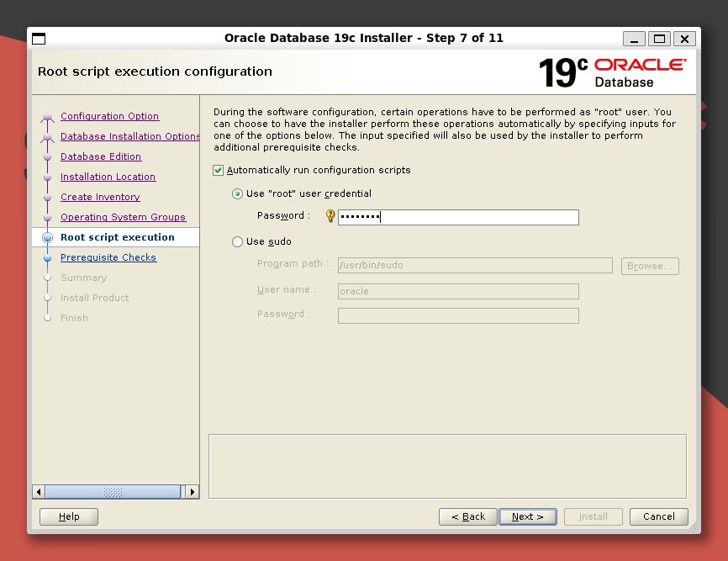The image size is (728, 561).
Task: Uncheck Automatically run configuration scripts
Action: 219,170
